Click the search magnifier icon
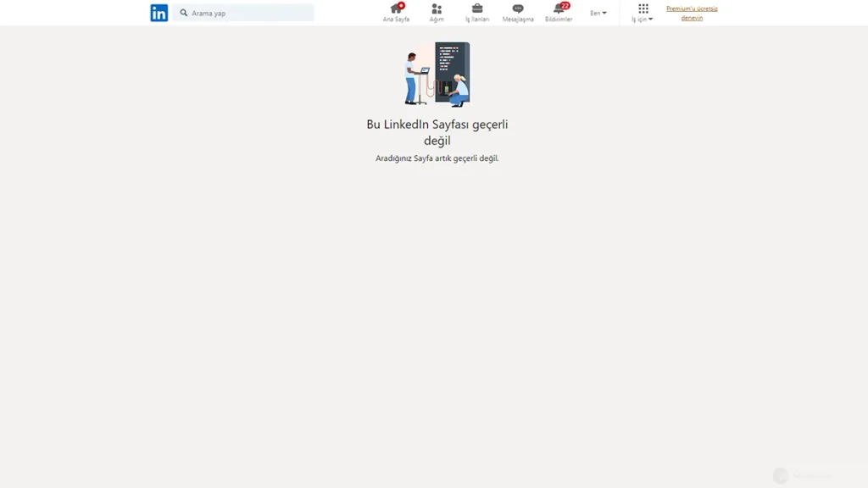868x488 pixels. click(184, 13)
